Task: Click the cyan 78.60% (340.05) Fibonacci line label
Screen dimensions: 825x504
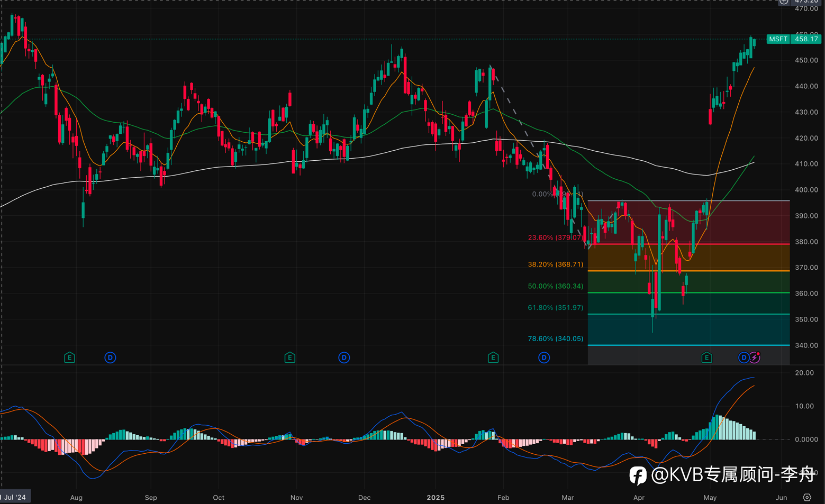Action: [x=556, y=338]
